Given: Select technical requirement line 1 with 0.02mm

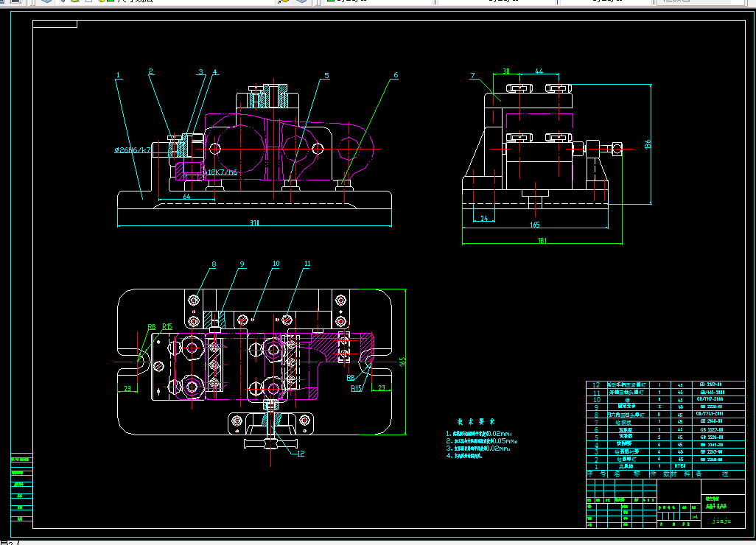Looking at the screenshot, I should pos(479,434).
